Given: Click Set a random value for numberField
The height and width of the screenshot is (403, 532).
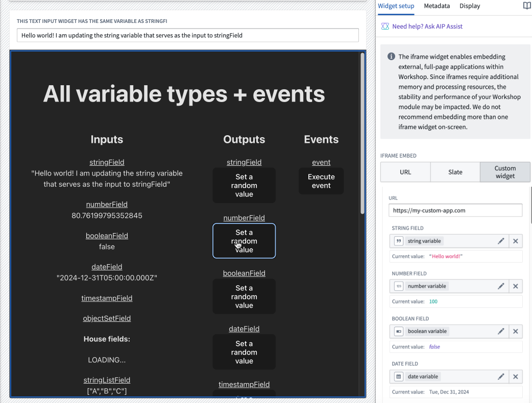Looking at the screenshot, I should pyautogui.click(x=244, y=240).
